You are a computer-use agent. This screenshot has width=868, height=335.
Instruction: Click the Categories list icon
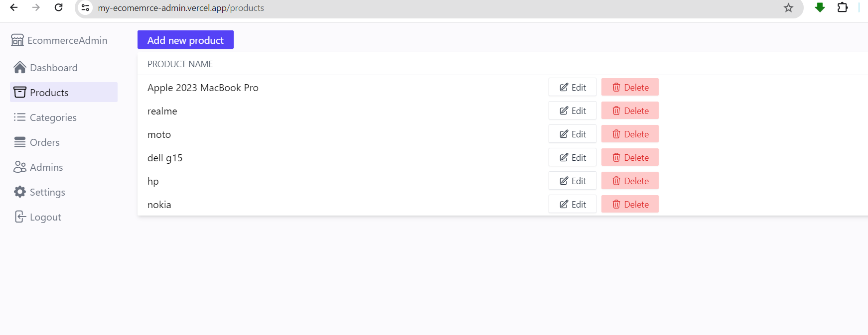pyautogui.click(x=19, y=117)
